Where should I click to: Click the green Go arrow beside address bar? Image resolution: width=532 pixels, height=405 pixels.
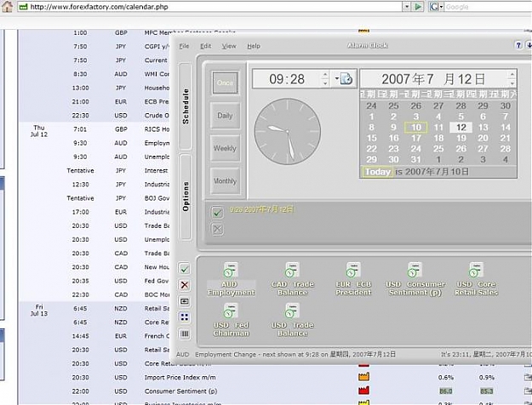(418, 7)
